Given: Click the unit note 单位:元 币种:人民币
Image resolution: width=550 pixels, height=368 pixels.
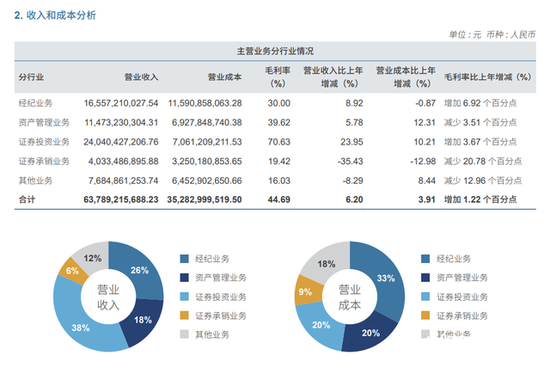Looking at the screenshot, I should (x=492, y=34).
